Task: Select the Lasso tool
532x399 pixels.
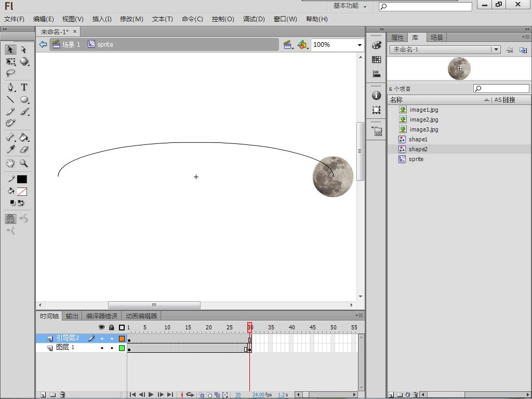Action: point(10,73)
